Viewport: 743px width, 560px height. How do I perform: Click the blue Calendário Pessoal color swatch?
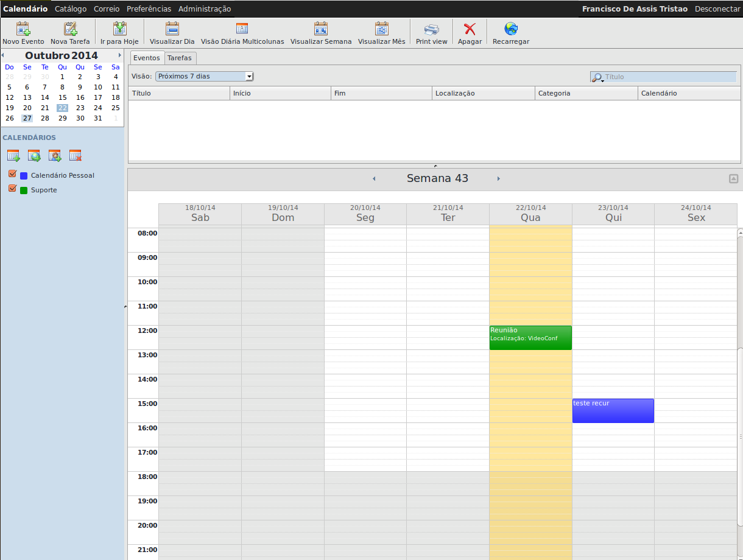24,175
